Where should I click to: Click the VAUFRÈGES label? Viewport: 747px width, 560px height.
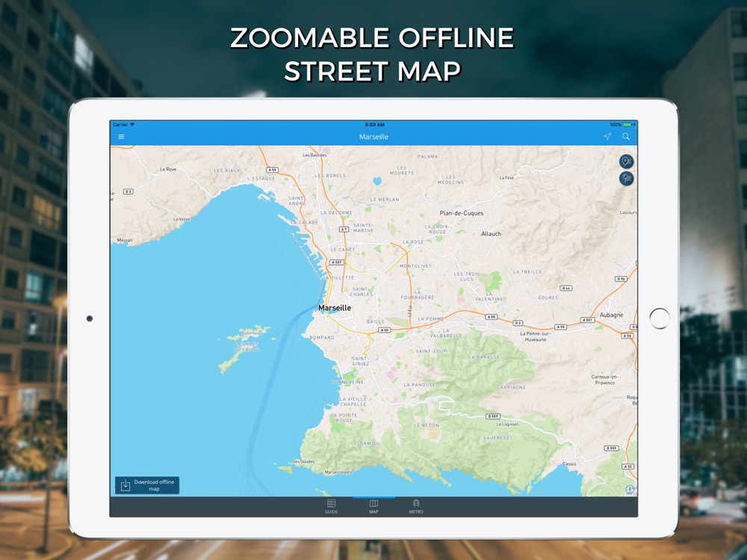[x=498, y=438]
